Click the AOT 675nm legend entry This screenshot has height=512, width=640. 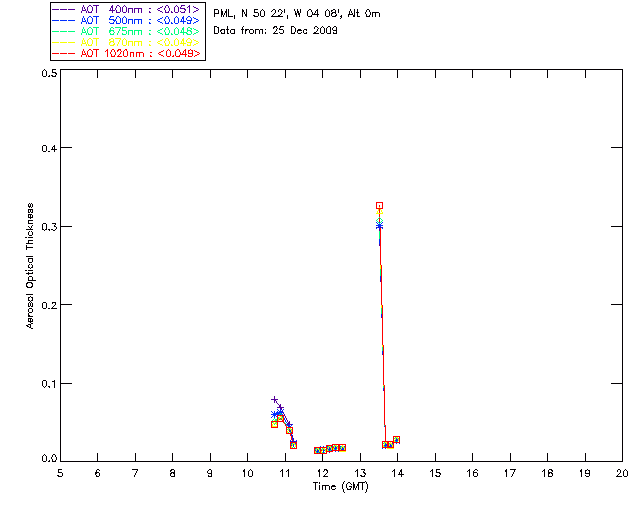(127, 31)
